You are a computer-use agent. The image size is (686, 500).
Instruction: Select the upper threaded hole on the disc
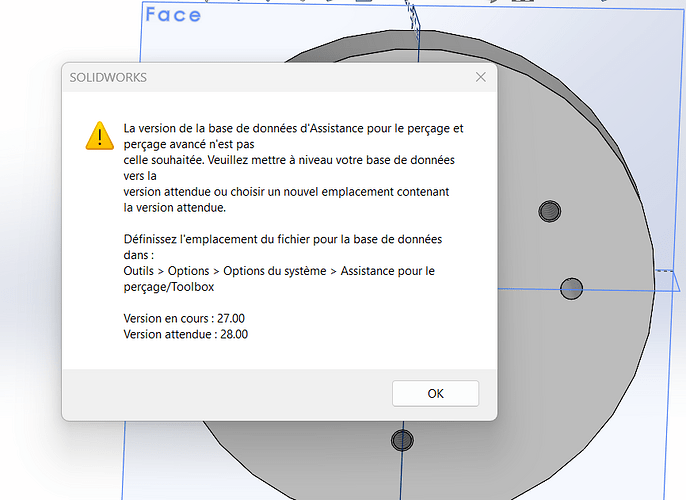pos(550,211)
